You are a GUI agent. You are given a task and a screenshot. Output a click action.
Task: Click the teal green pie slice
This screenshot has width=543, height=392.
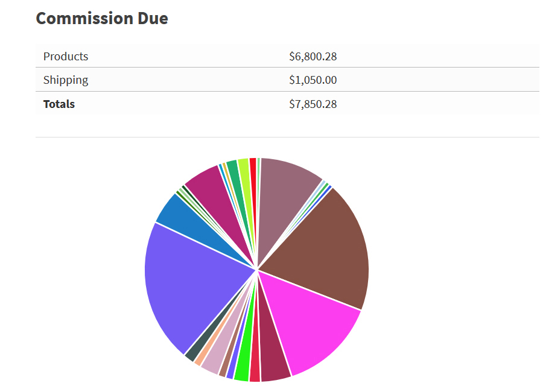(232, 169)
